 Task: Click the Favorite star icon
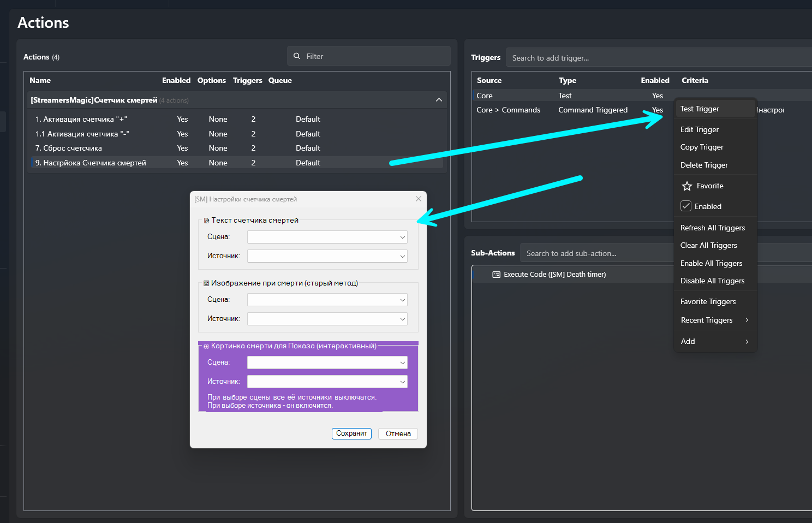tap(687, 186)
